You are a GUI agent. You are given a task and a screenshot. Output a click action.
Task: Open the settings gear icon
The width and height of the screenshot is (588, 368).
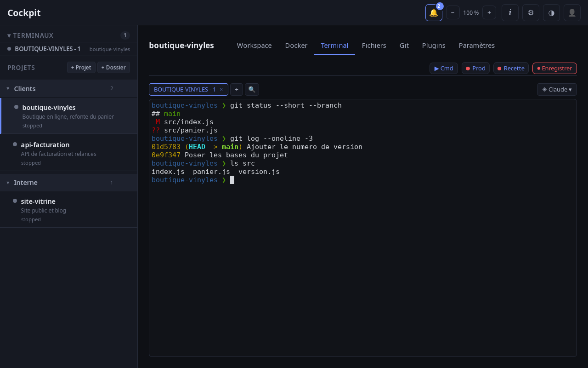(531, 12)
